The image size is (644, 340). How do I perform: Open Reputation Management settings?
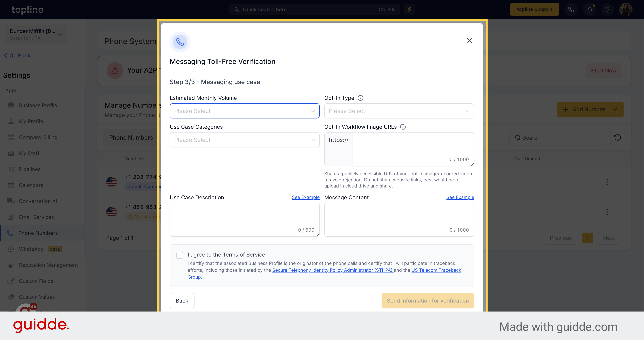point(49,265)
